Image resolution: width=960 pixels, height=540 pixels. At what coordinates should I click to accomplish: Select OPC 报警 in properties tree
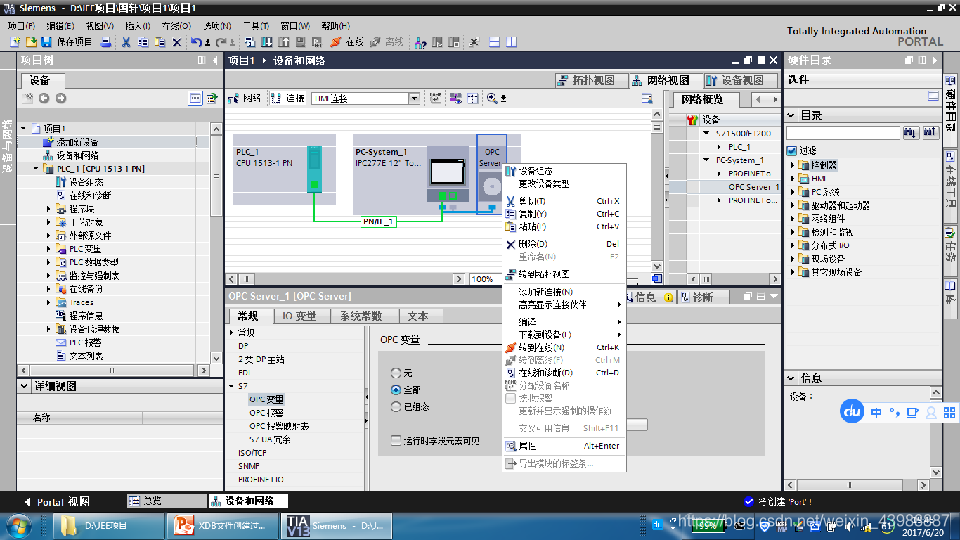tap(266, 413)
